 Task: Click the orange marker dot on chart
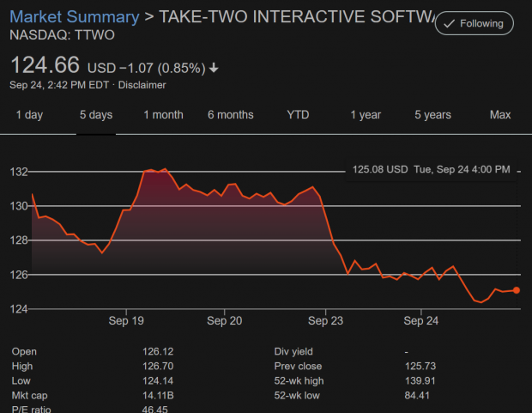(517, 290)
